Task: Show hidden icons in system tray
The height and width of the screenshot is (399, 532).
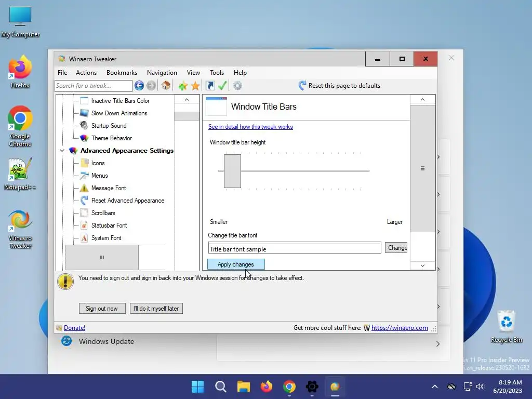Action: pyautogui.click(x=435, y=387)
